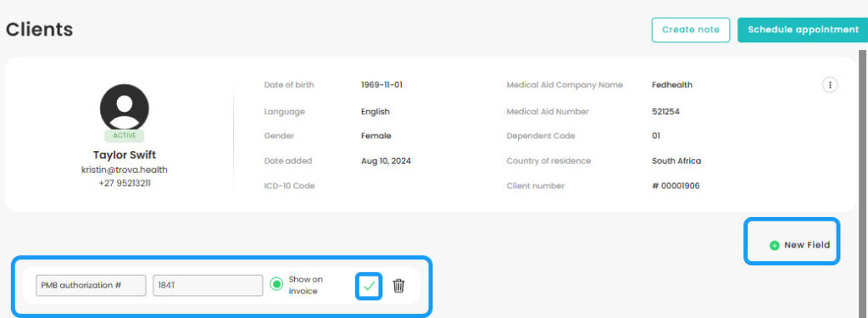This screenshot has width=868, height=318.
Task: Select Taylor Swift's profile avatar
Action: (x=124, y=108)
